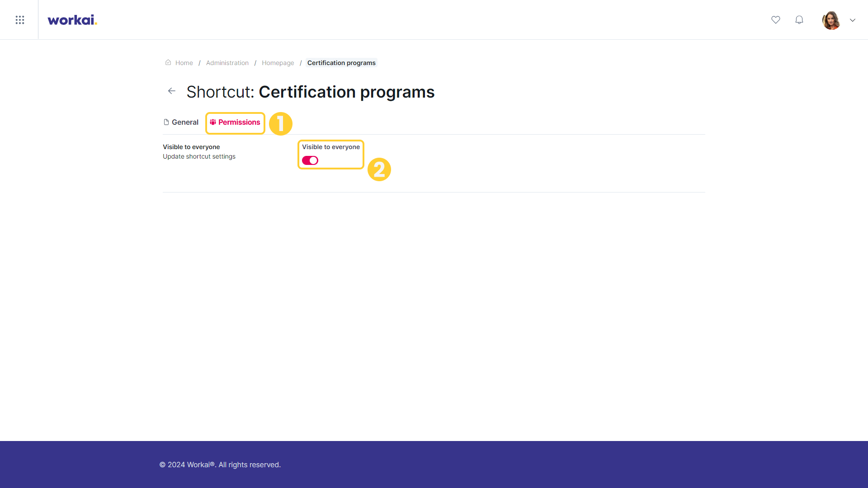Viewport: 868px width, 488px height.
Task: Click Certification programs breadcrumb item
Action: (341, 63)
